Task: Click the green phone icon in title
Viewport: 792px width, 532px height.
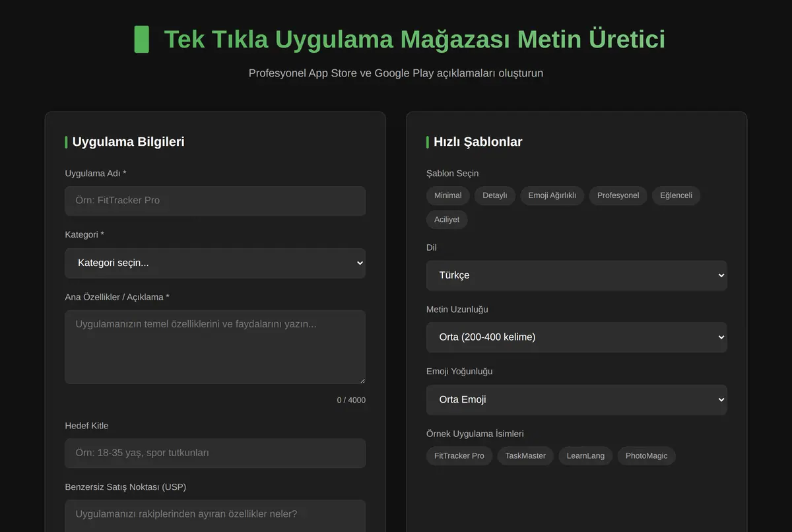Action: [141, 40]
